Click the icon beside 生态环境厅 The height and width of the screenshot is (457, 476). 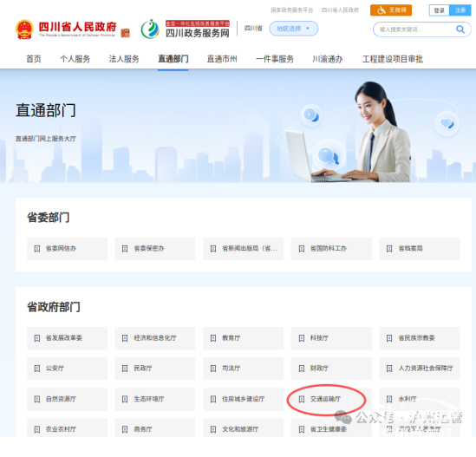(x=125, y=399)
